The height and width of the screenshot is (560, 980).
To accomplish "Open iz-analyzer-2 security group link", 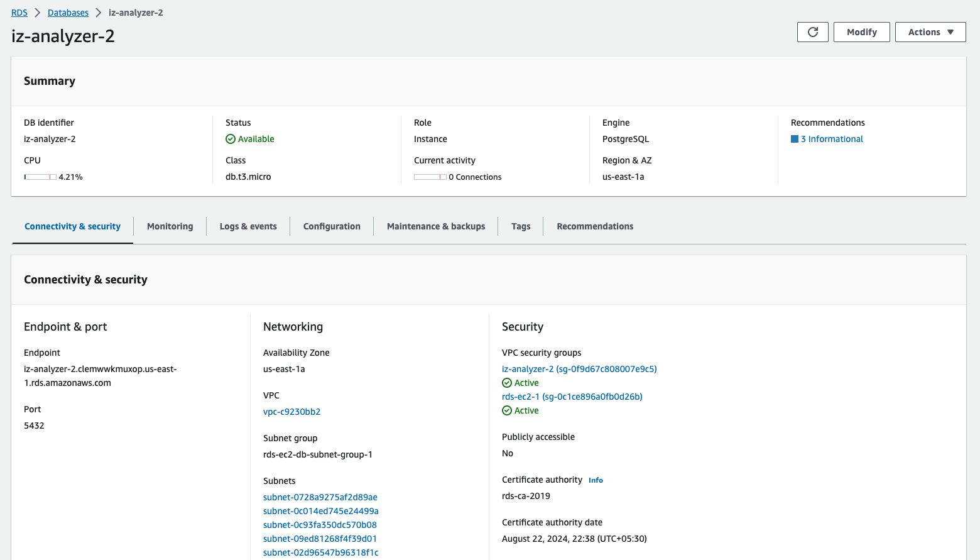I will (x=579, y=369).
